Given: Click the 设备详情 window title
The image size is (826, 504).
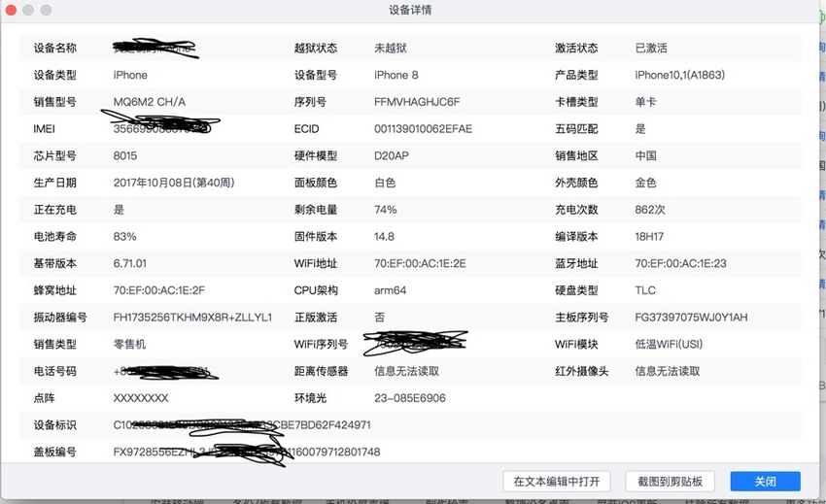Looking at the screenshot, I should pyautogui.click(x=410, y=10).
